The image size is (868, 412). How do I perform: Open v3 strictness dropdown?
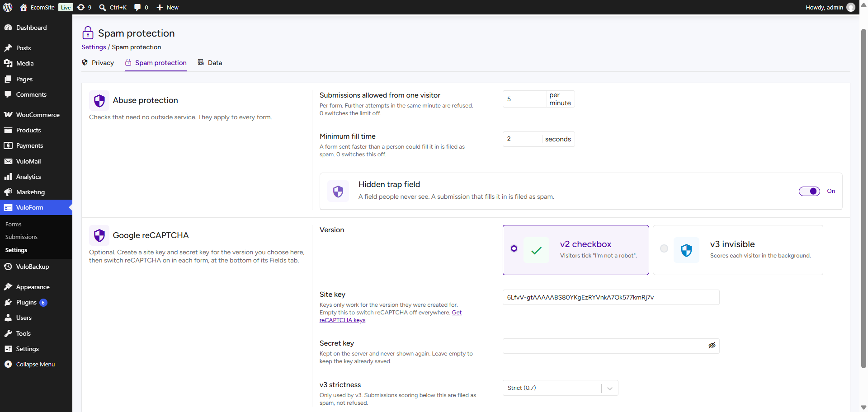[560, 388]
